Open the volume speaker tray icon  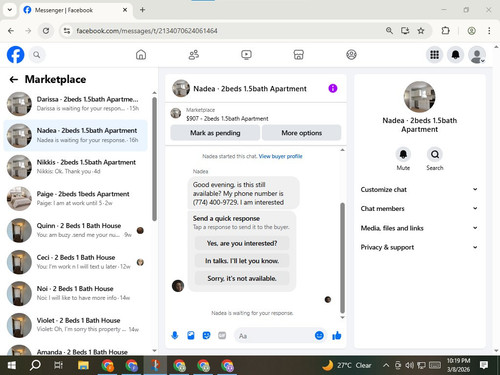tap(408, 365)
